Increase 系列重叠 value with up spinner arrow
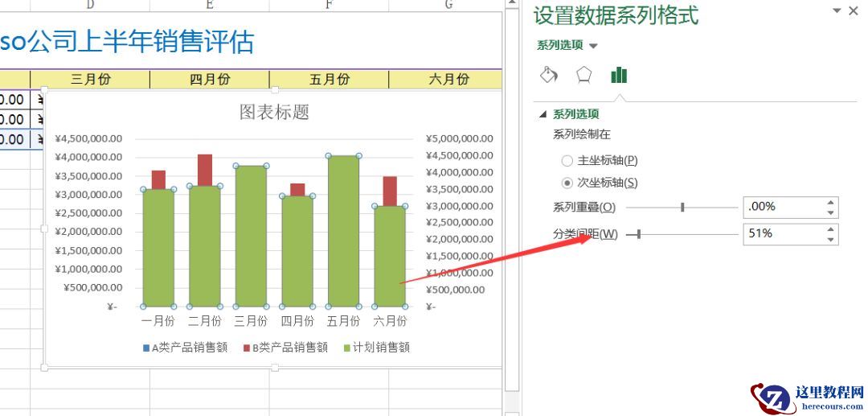868x416 pixels. [830, 202]
